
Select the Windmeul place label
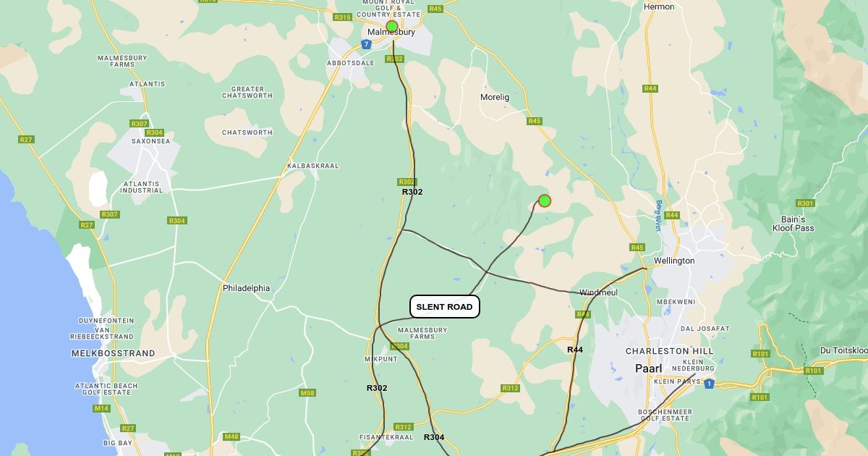point(599,292)
